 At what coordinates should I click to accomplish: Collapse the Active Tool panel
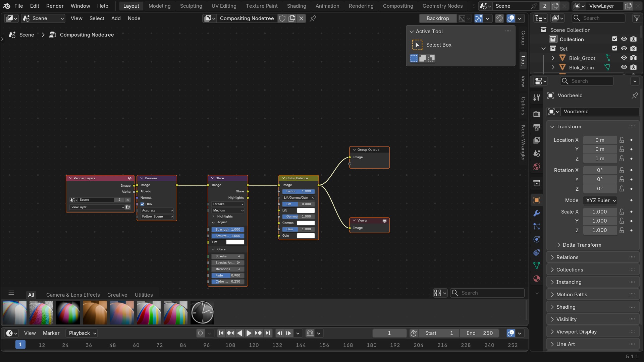pos(412,32)
